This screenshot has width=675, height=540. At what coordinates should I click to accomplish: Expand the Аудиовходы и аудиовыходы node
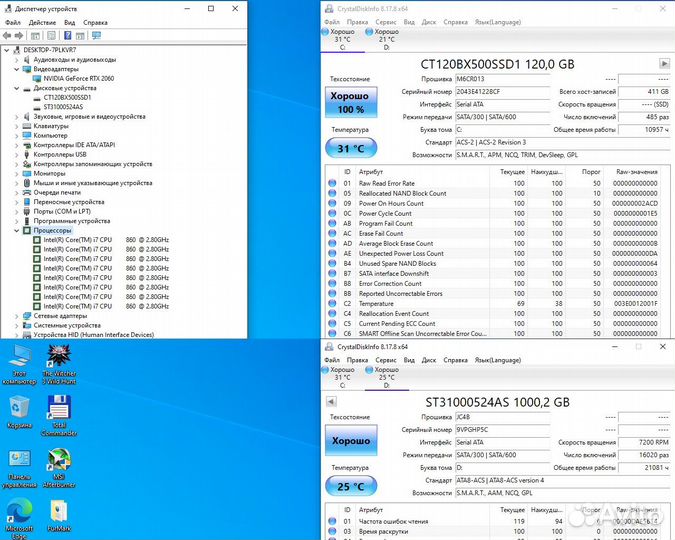(x=16, y=59)
